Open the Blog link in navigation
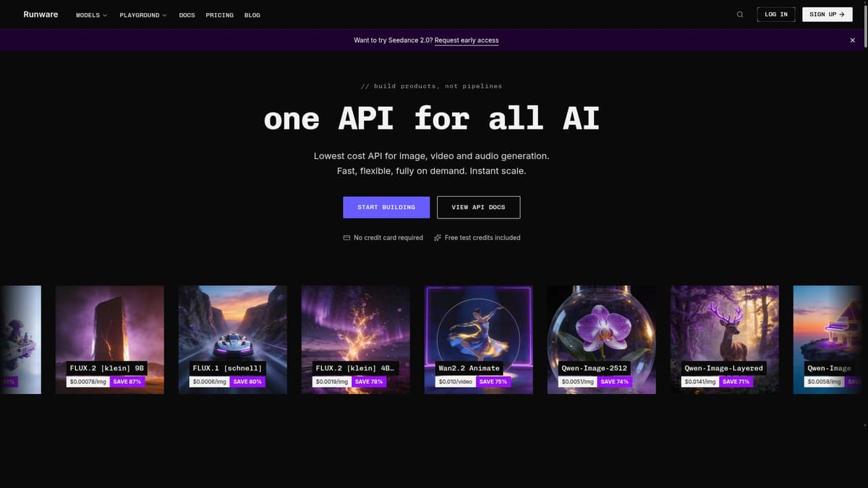 (252, 15)
